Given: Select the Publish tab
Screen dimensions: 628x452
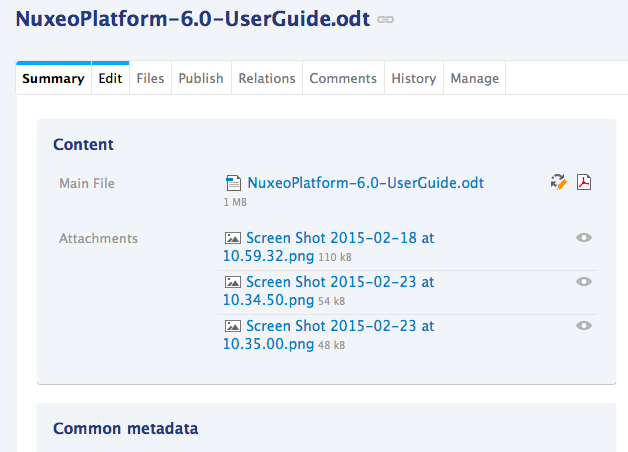Looking at the screenshot, I should [x=201, y=78].
